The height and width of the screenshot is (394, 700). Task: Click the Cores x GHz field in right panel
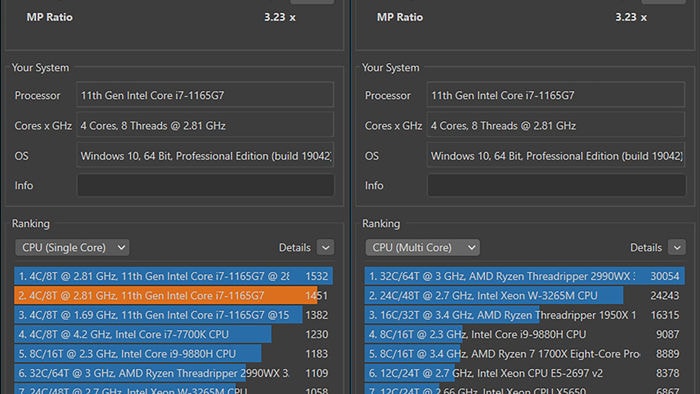coord(555,125)
